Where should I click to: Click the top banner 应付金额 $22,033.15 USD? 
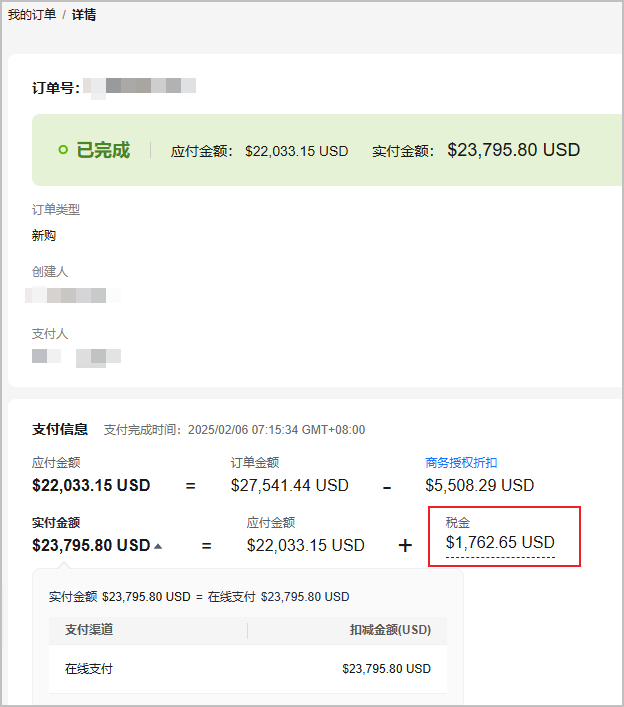click(x=297, y=151)
